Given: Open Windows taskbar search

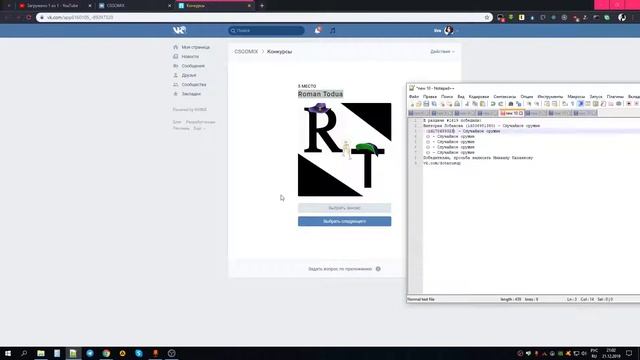Looking at the screenshot, I should click(24, 353).
